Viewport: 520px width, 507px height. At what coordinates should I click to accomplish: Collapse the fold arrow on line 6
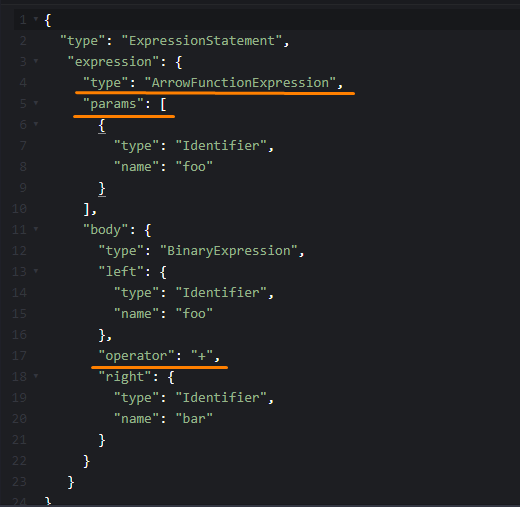tap(36, 124)
